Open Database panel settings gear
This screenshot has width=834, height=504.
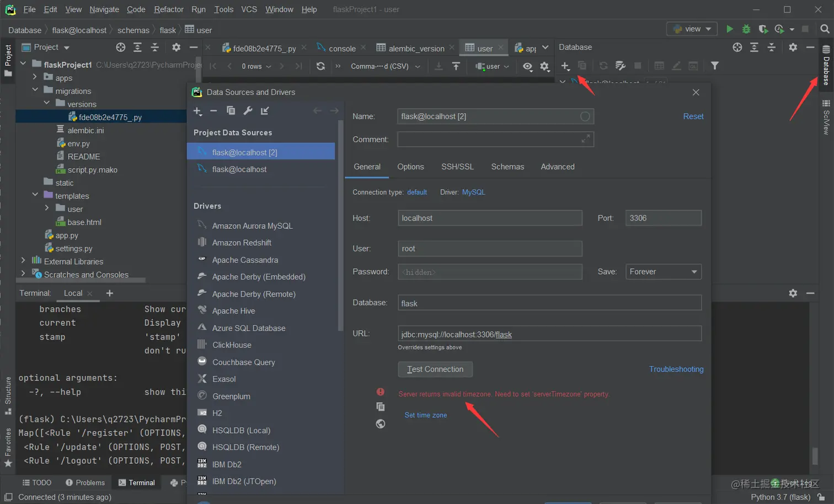click(793, 47)
